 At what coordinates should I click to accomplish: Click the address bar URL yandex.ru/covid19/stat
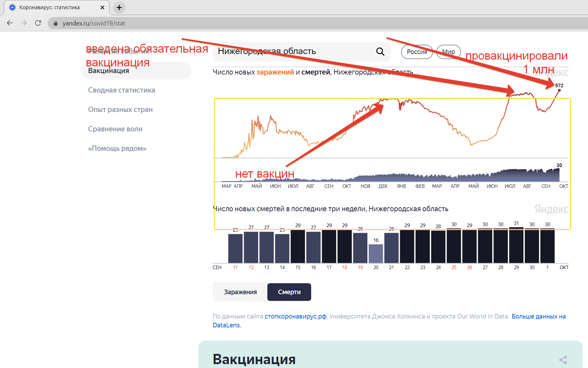(94, 23)
